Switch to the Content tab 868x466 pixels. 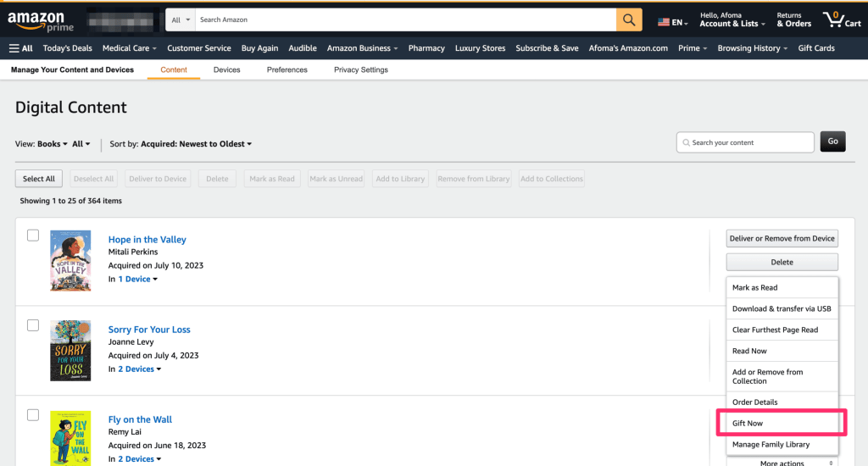pos(173,69)
